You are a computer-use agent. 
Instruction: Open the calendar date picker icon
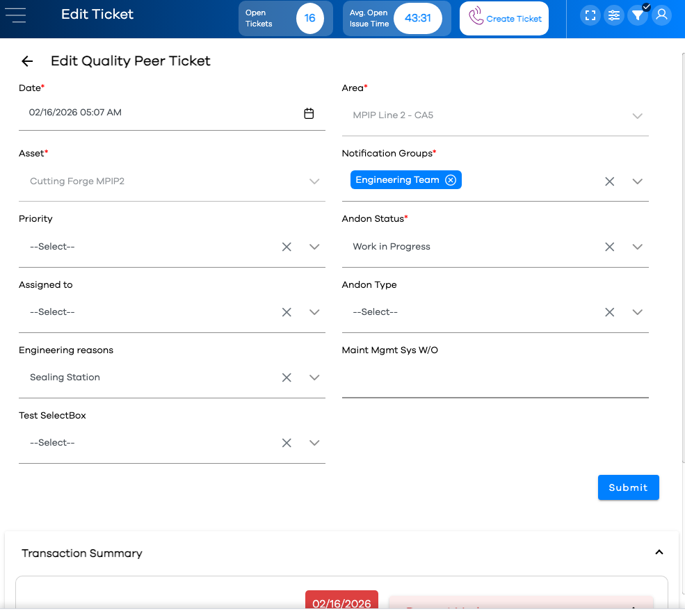click(x=309, y=113)
